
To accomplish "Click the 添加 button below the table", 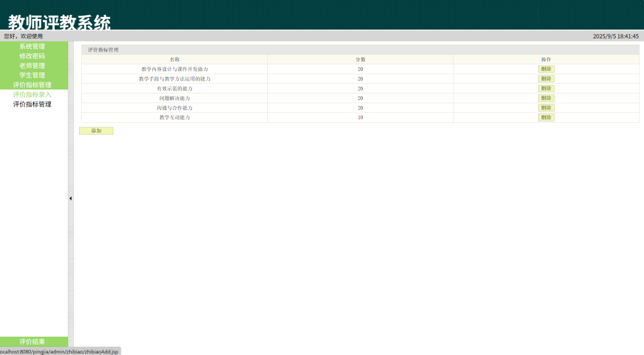I will pos(96,131).
